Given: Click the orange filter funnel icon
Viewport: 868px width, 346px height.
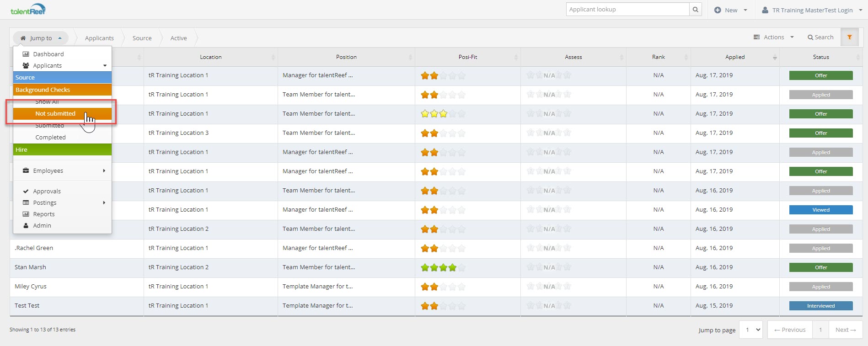Looking at the screenshot, I should (849, 37).
